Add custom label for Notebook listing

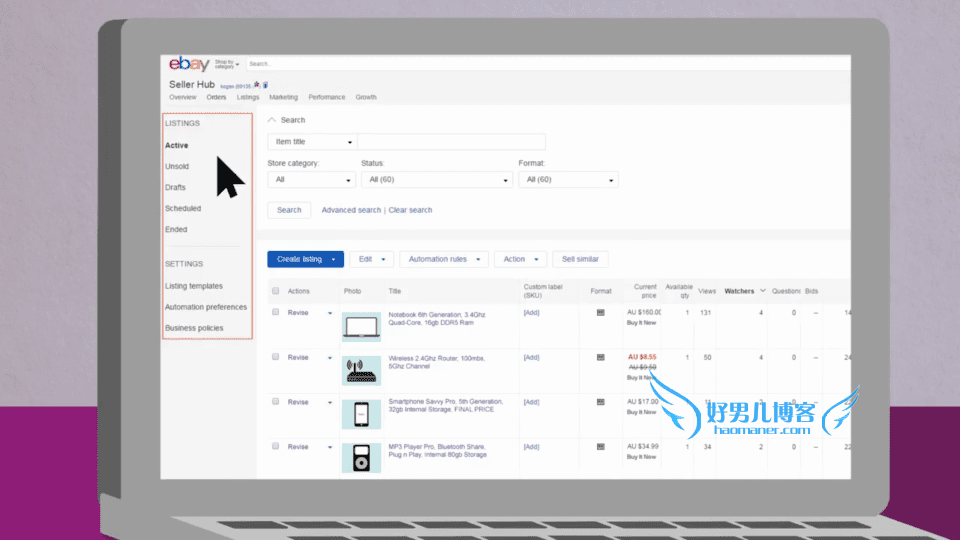[531, 313]
